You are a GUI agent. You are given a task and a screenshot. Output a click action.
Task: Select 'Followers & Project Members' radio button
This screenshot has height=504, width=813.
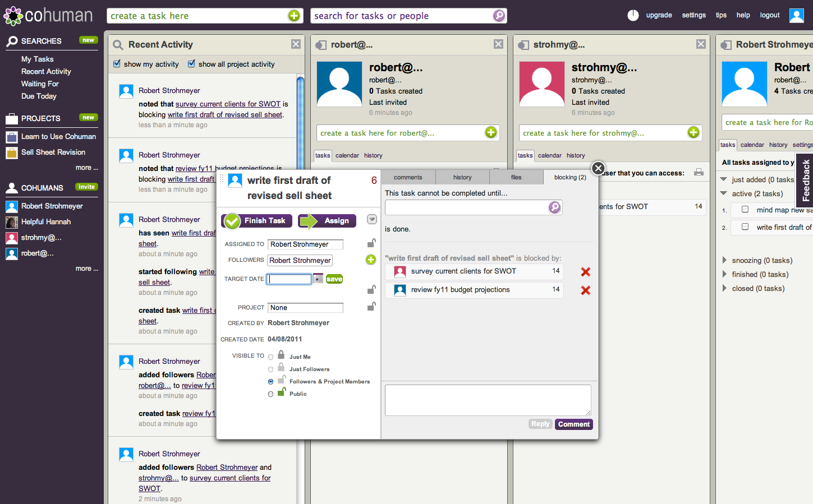point(270,382)
